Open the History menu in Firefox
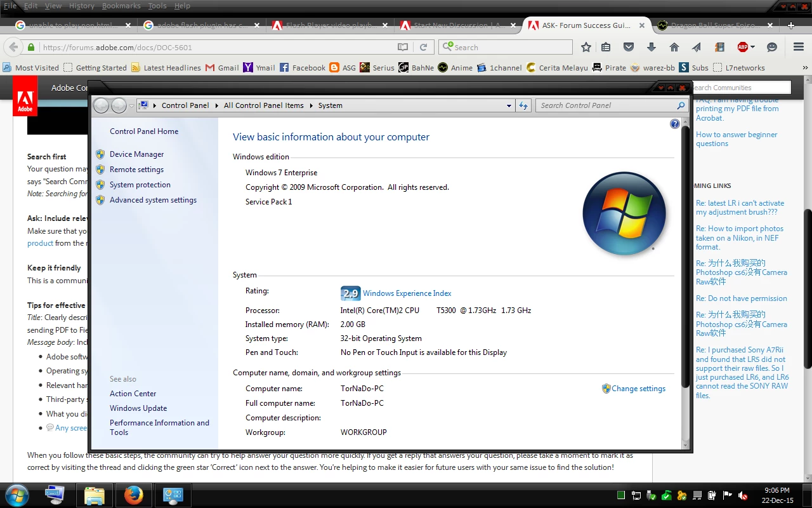812x508 pixels. [81, 6]
